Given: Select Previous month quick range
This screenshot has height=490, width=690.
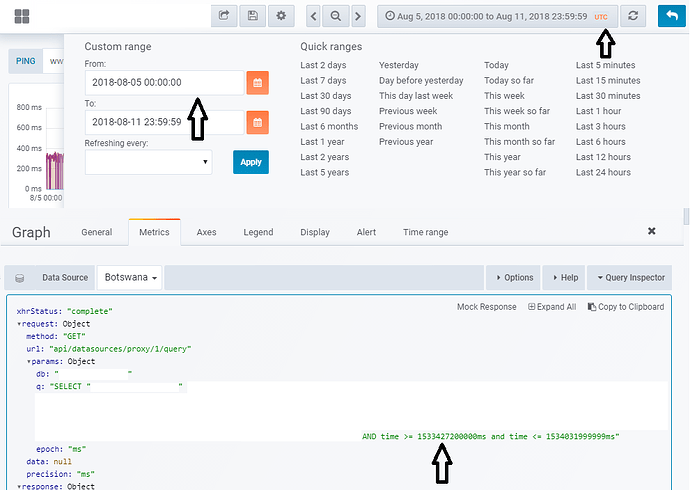Looking at the screenshot, I should [410, 127].
